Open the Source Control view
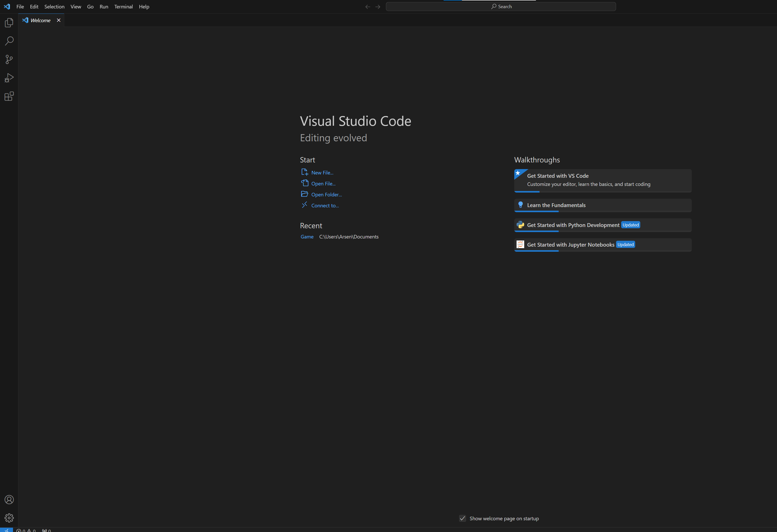The height and width of the screenshot is (532, 777). click(x=9, y=59)
